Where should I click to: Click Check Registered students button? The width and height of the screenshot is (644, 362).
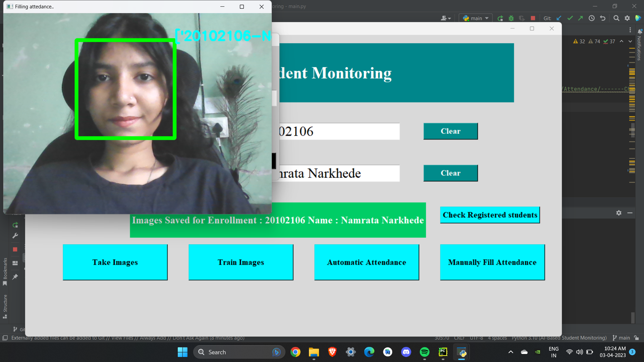pos(490,215)
